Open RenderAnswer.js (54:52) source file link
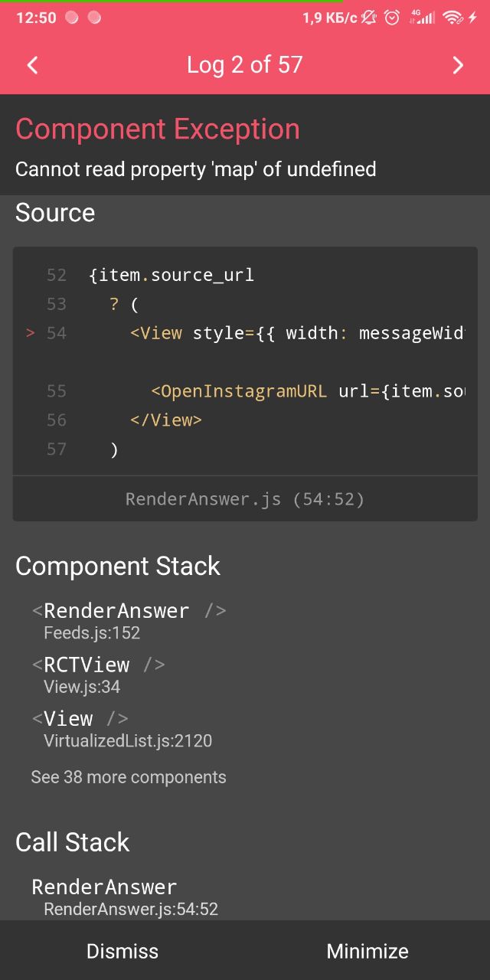 [x=245, y=499]
